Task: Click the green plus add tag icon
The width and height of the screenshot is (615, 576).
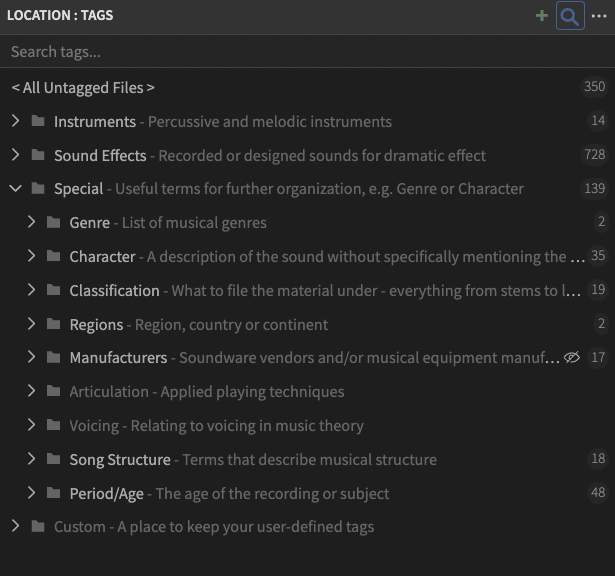Action: click(542, 16)
